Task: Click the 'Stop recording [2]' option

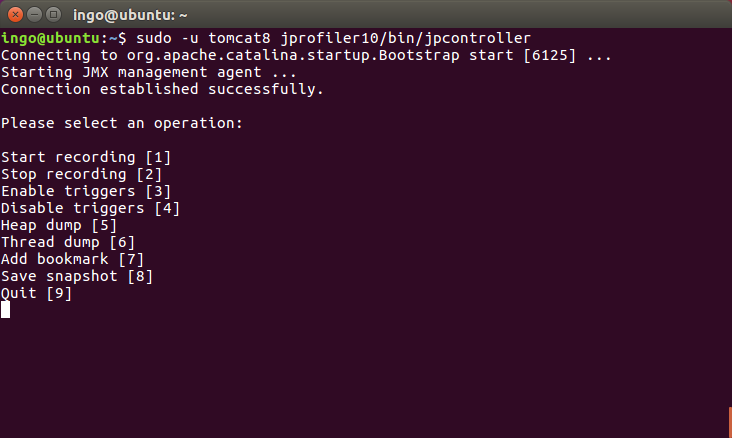Action: point(81,174)
